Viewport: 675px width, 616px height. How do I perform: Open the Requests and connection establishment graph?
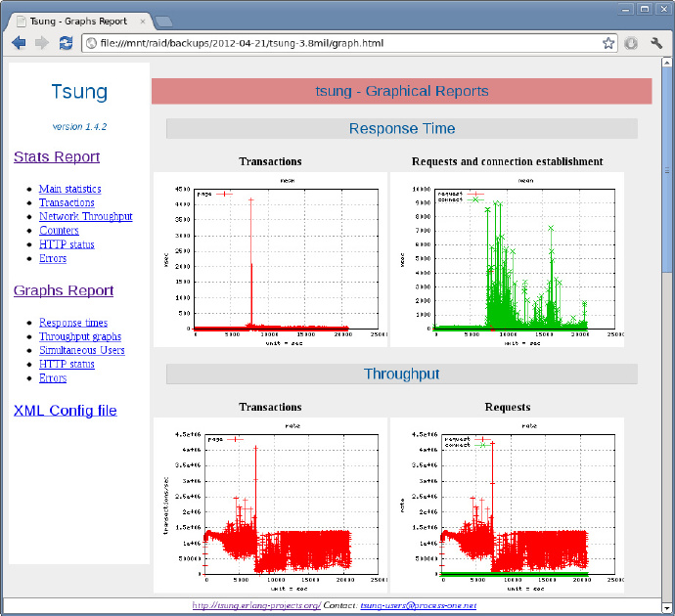click(507, 260)
